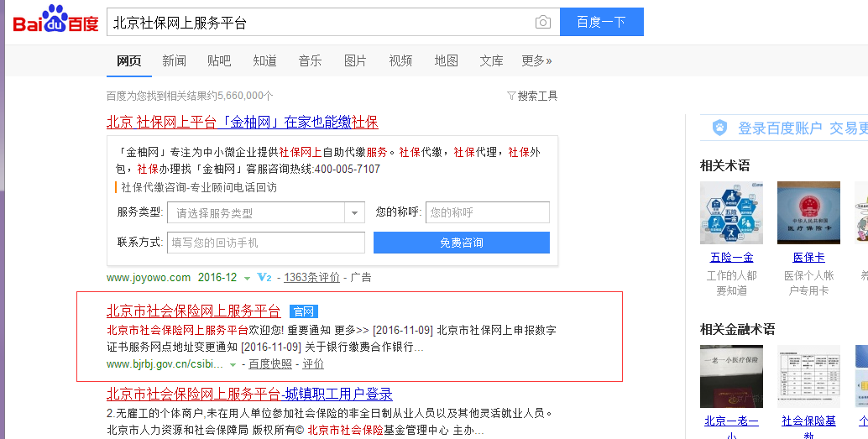Open camera image search icon

tap(543, 22)
